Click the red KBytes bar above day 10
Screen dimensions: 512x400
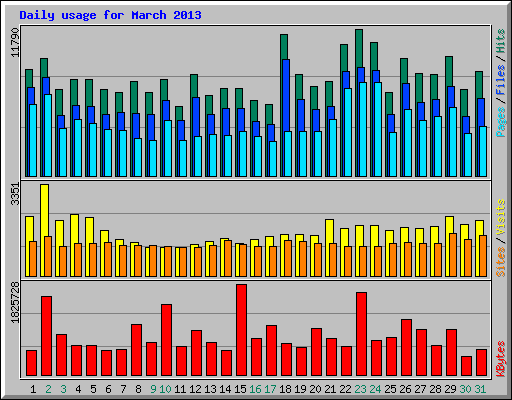[x=167, y=340]
